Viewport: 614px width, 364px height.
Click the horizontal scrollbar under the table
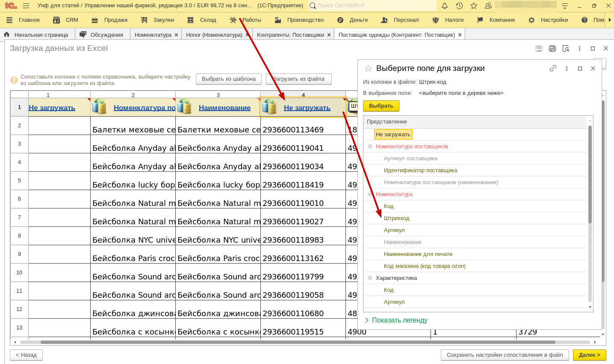(x=298, y=342)
